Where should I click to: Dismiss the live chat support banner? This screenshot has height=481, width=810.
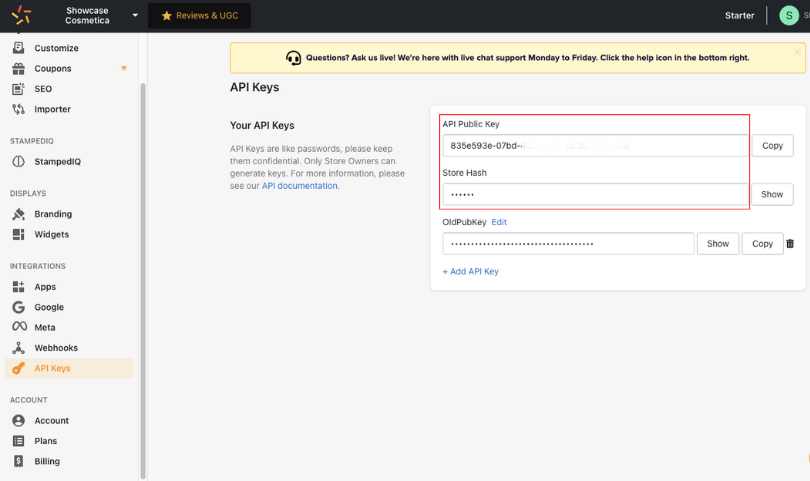(x=796, y=52)
